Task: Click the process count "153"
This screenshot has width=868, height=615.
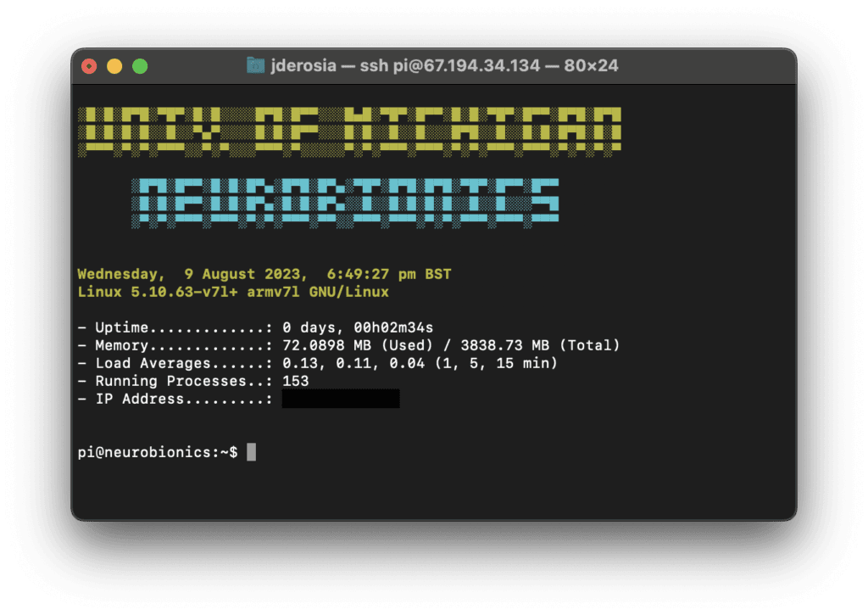Action: coord(296,381)
